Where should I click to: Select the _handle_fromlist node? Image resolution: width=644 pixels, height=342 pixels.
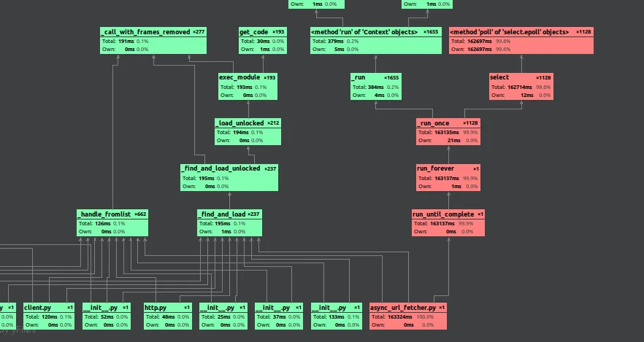coord(112,223)
